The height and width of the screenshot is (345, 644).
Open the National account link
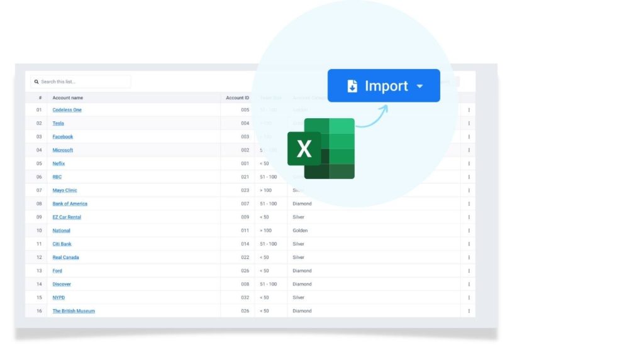[61, 231]
